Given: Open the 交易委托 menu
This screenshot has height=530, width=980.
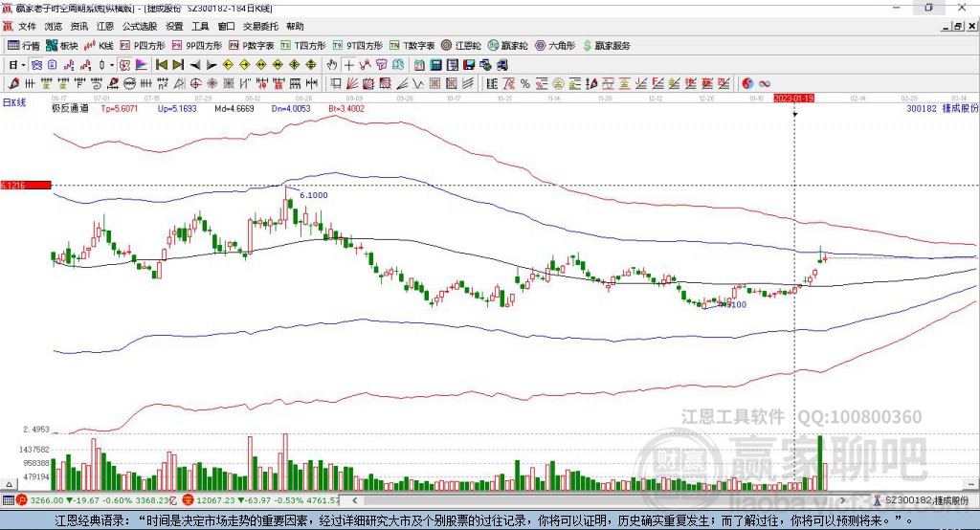Looking at the screenshot, I should pos(261,27).
